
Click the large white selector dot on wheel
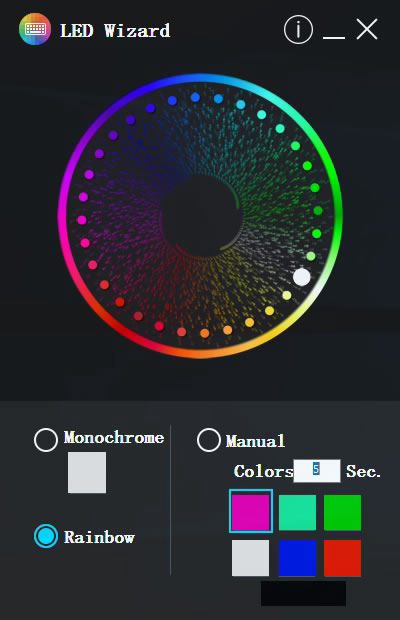click(302, 277)
